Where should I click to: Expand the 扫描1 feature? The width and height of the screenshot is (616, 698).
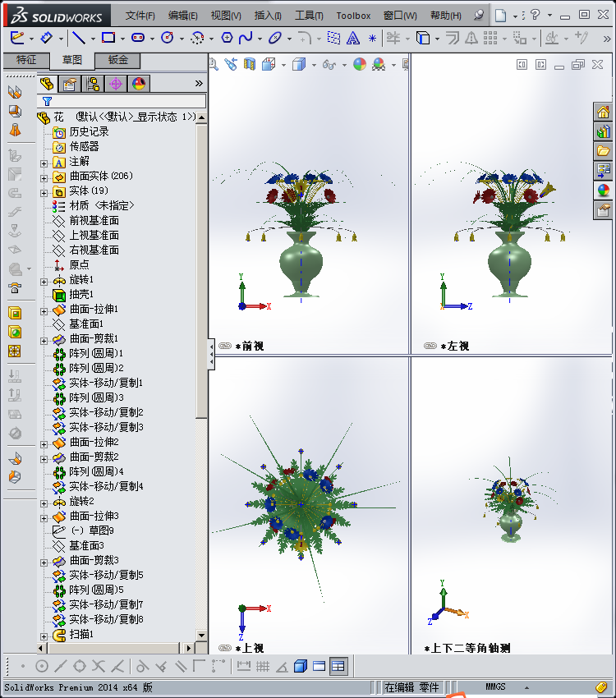44,636
